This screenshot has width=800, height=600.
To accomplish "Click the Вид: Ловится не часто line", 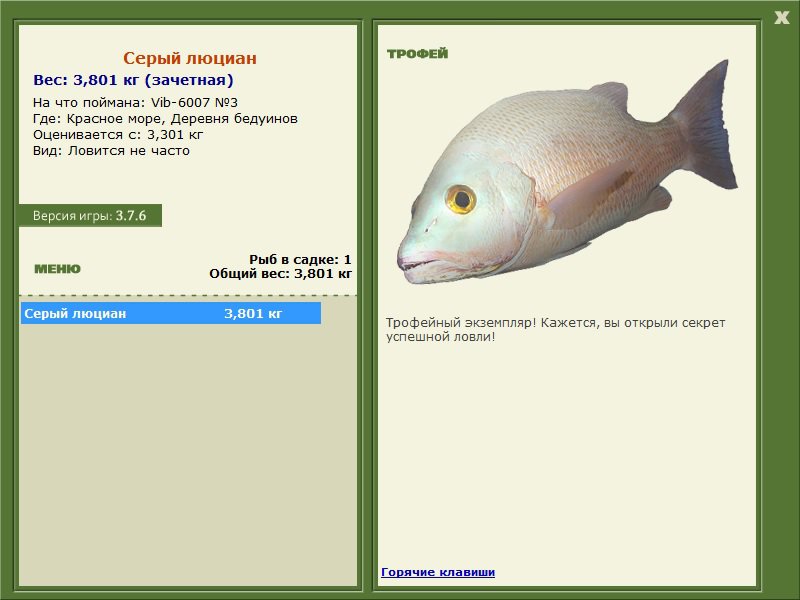I will pyautogui.click(x=111, y=151).
